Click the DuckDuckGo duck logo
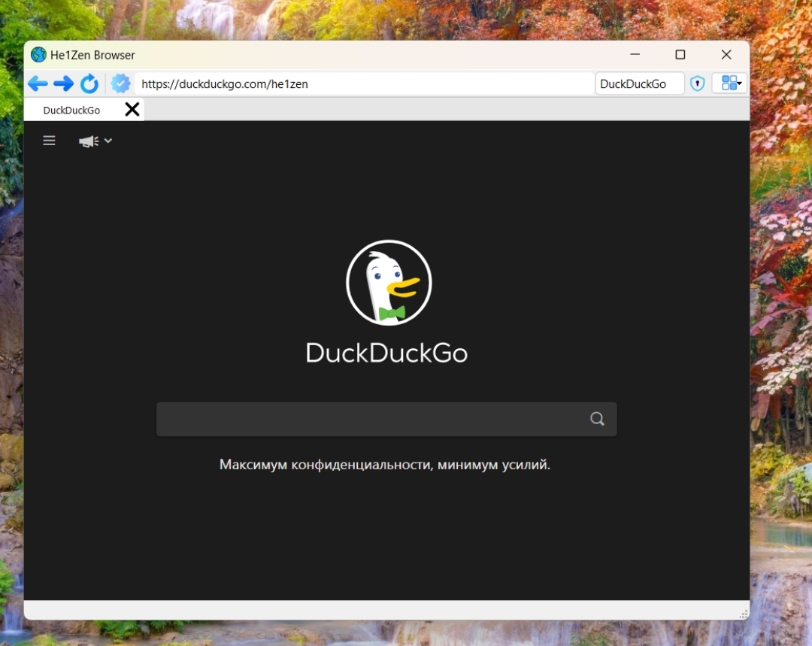 point(389,283)
